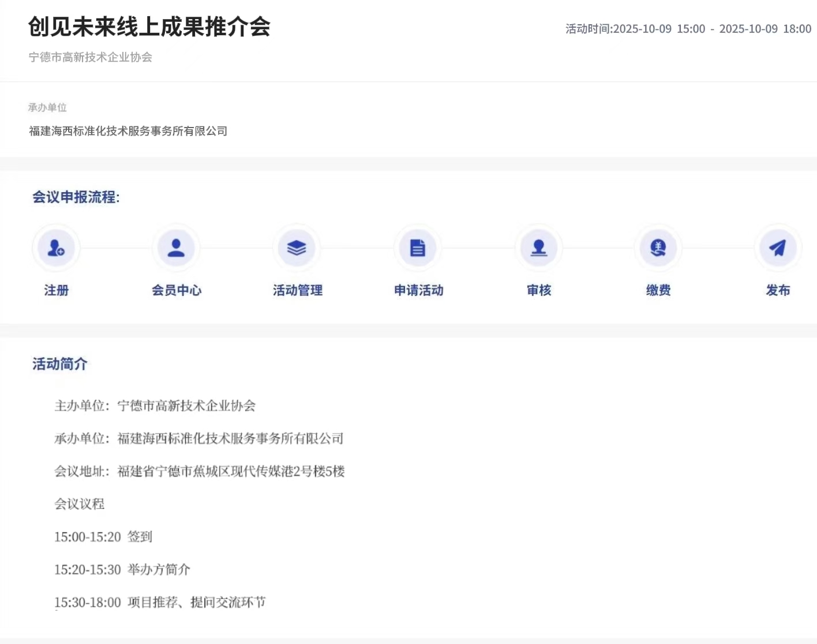Click the 审核 step label
The width and height of the screenshot is (817, 644).
pos(539,290)
